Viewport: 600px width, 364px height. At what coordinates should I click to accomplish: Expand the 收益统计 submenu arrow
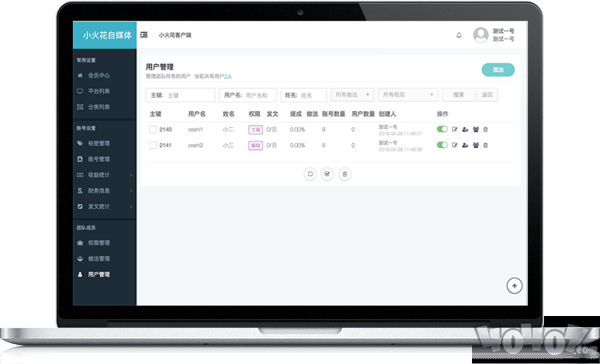(x=131, y=175)
